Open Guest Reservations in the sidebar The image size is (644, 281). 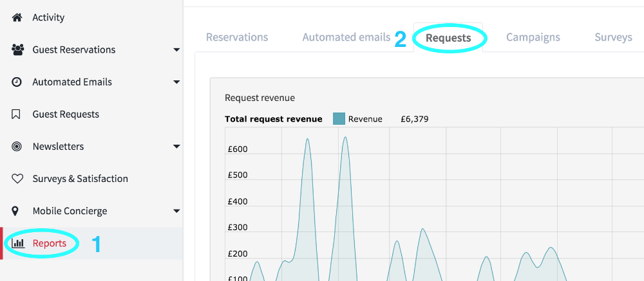pyautogui.click(x=74, y=50)
